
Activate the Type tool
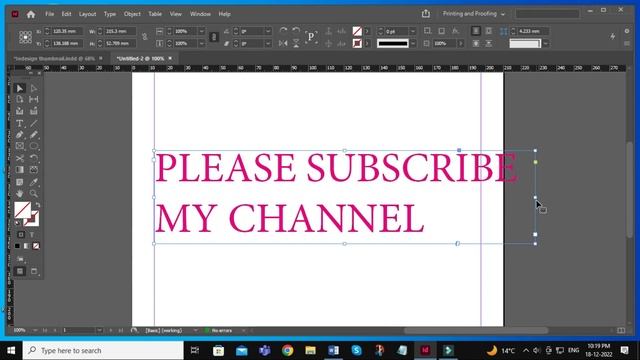(x=20, y=123)
